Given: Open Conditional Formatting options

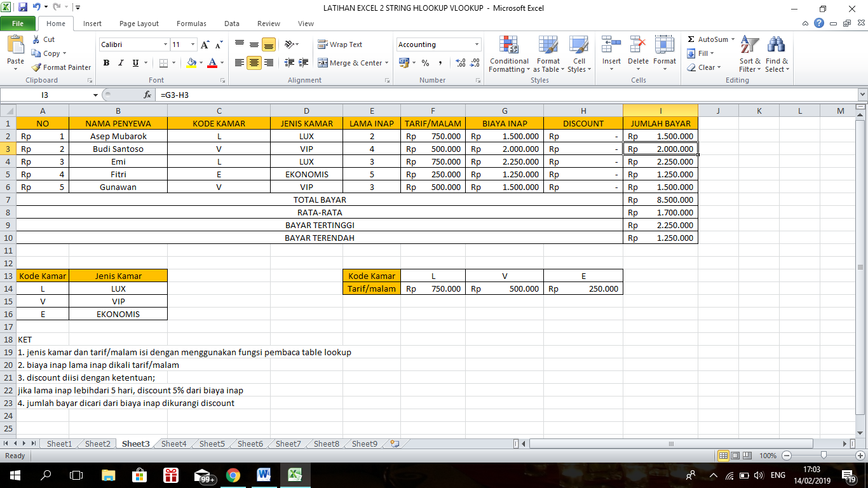Looking at the screenshot, I should coord(509,55).
